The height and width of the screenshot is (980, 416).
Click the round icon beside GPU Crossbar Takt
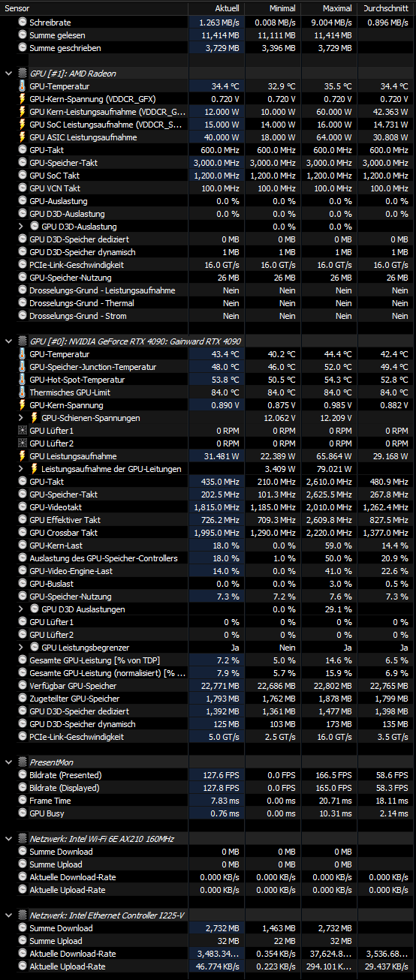[x=22, y=533]
